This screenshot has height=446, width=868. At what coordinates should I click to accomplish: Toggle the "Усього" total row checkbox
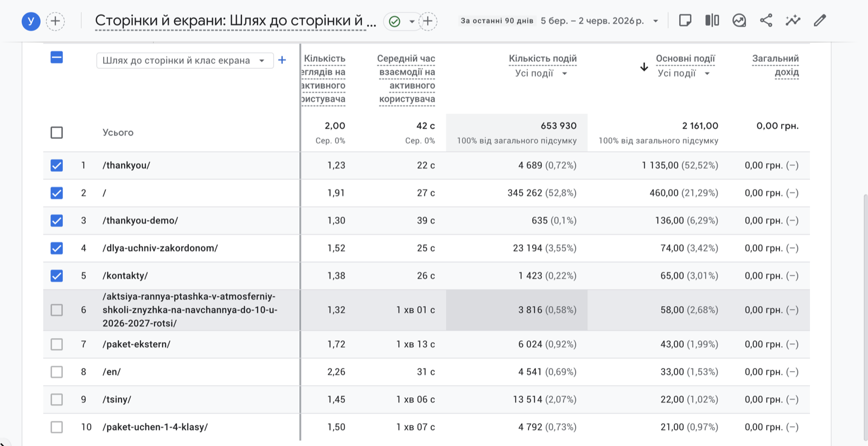click(x=56, y=132)
